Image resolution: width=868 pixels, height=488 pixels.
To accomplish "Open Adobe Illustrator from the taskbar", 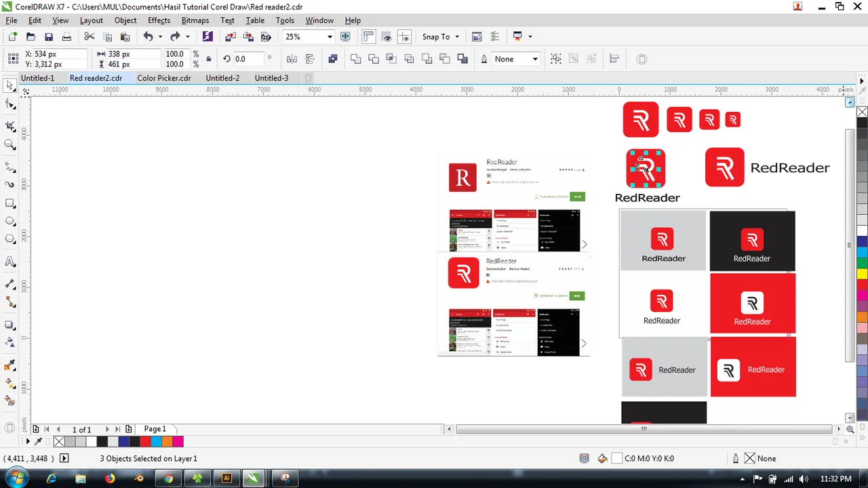I will pos(226,479).
